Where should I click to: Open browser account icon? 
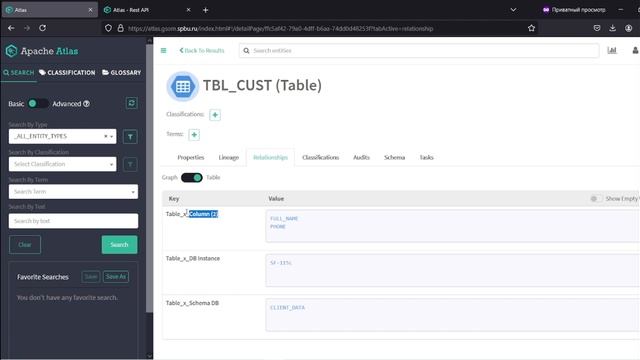(629, 28)
